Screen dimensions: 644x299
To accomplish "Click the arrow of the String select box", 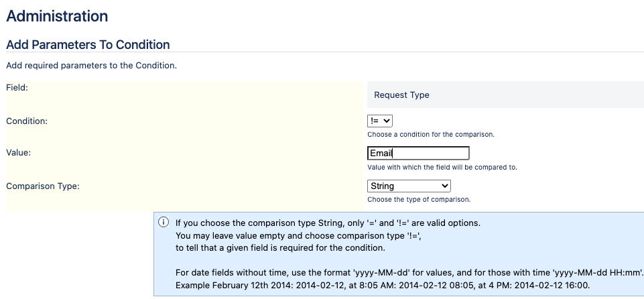I will (x=444, y=186).
